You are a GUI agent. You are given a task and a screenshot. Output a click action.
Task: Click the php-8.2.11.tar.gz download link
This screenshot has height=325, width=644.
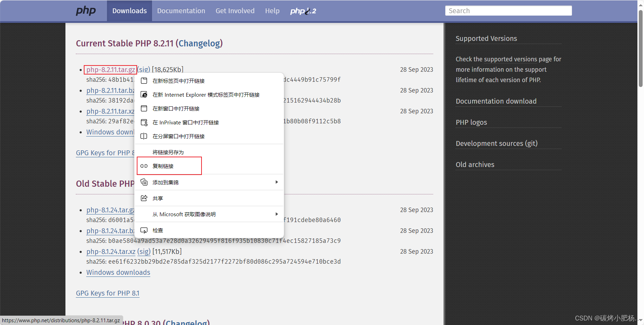click(x=110, y=70)
